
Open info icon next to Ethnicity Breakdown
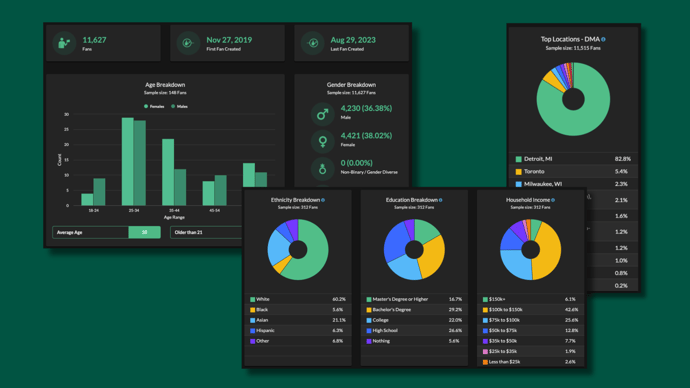323,200
